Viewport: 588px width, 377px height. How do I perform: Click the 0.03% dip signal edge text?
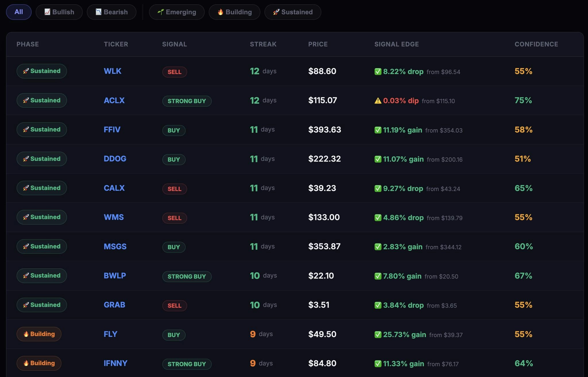(x=401, y=101)
